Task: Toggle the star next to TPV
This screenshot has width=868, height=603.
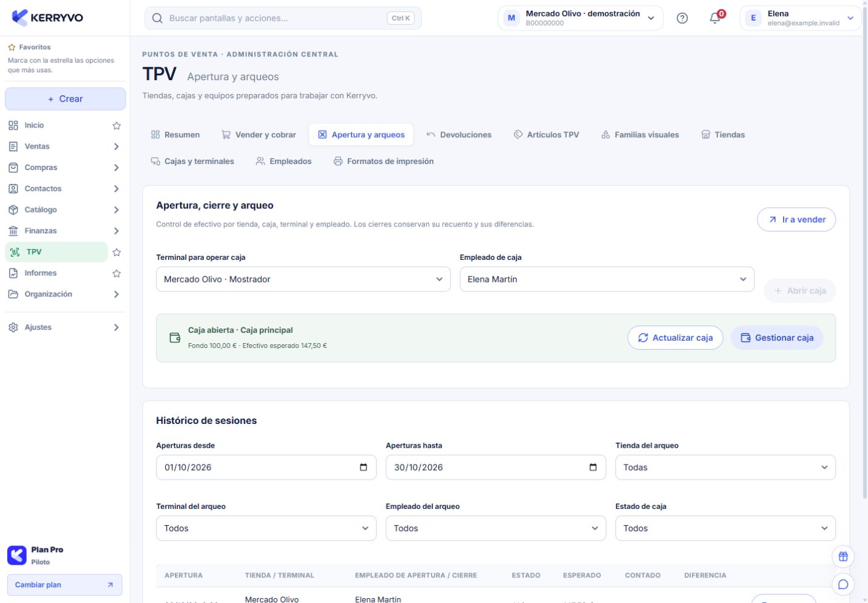Action: pos(117,252)
